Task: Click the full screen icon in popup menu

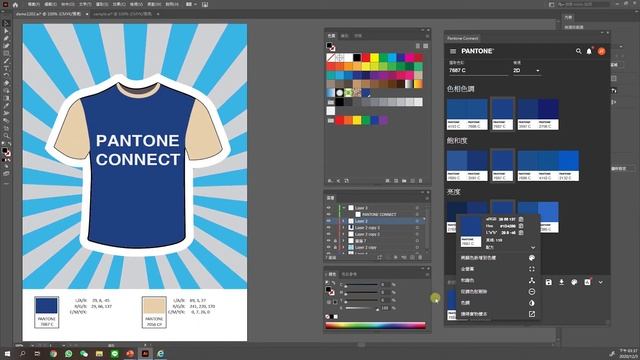Action: (x=532, y=269)
